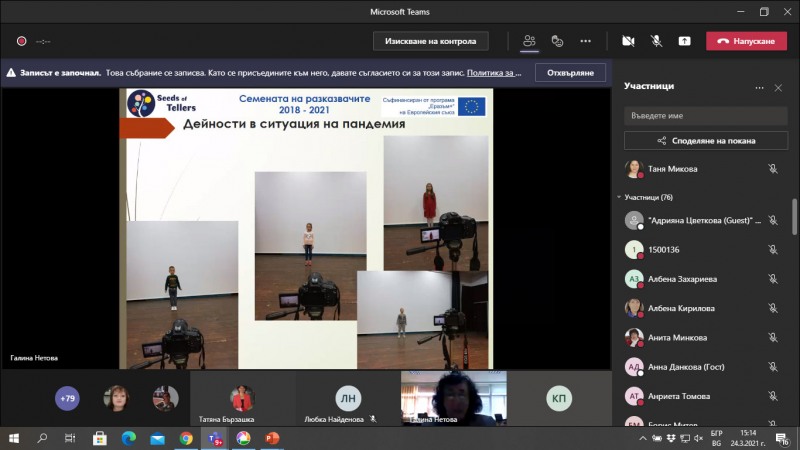Click the muted mic icon for 1500136

click(x=773, y=249)
